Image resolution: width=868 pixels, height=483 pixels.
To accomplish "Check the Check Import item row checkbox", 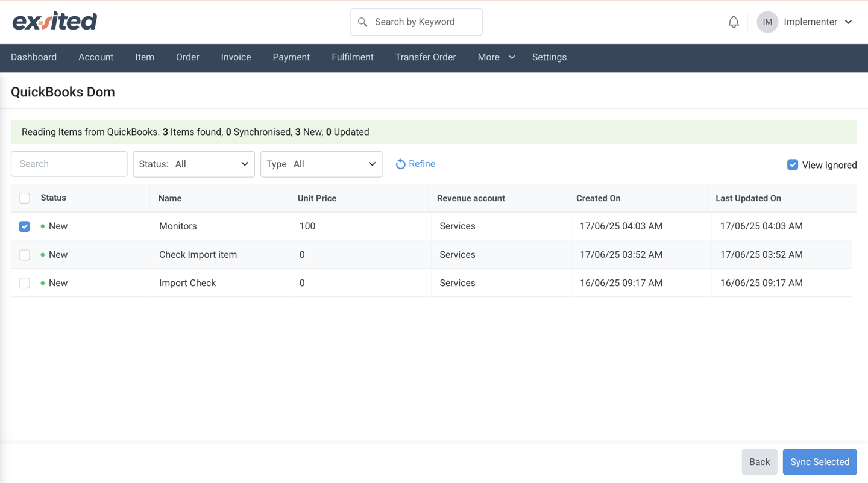I will pyautogui.click(x=24, y=255).
